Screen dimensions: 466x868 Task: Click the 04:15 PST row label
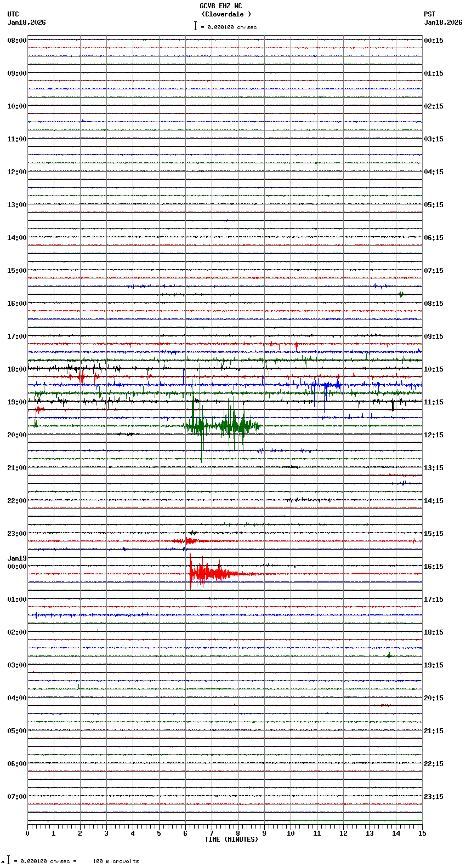coord(434,172)
